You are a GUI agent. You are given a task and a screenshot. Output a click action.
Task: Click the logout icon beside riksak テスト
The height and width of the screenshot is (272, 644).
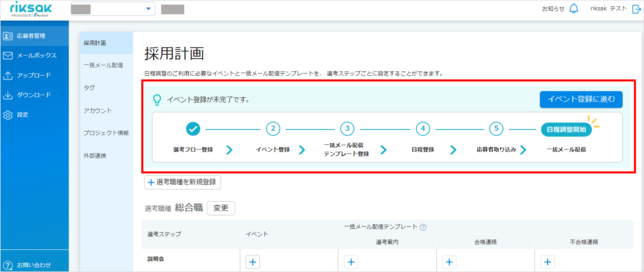[636, 9]
